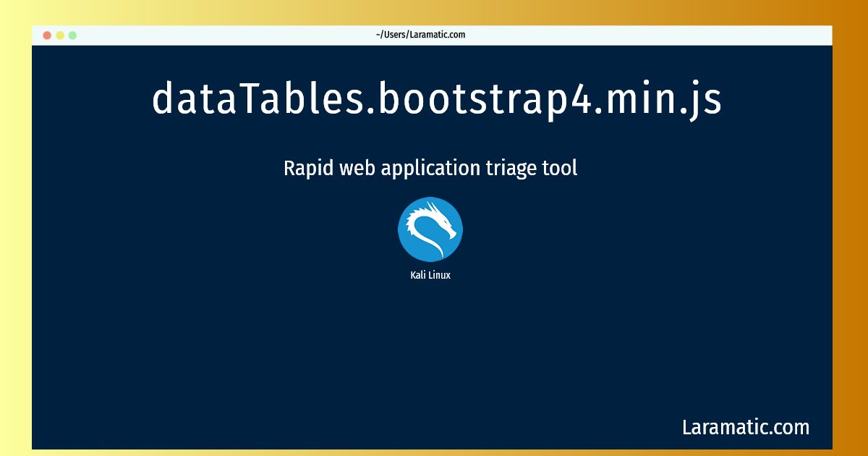Screen dimensions: 868x456
Task: Click the white dragon graphic inside the circle
Action: click(x=431, y=226)
